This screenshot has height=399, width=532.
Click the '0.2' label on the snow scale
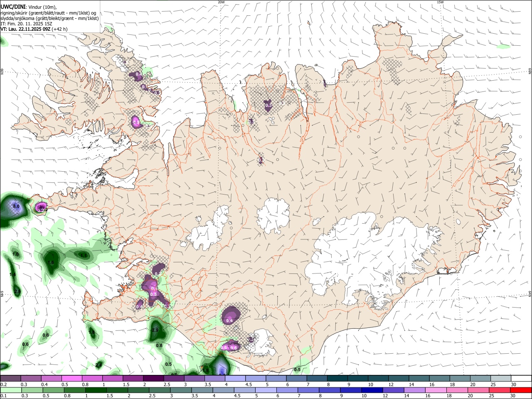[3, 384]
